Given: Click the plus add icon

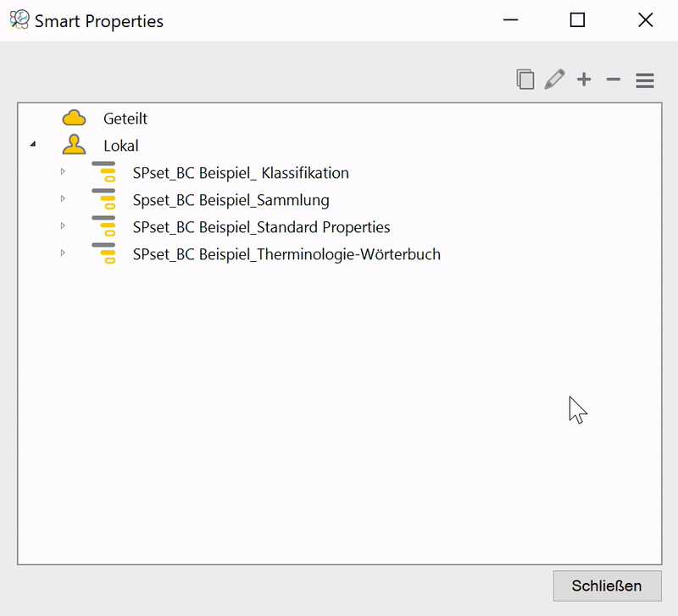Looking at the screenshot, I should pos(584,80).
